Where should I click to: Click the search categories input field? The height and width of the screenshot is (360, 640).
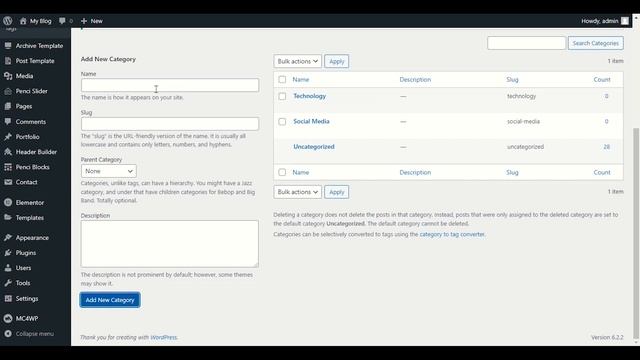[527, 43]
